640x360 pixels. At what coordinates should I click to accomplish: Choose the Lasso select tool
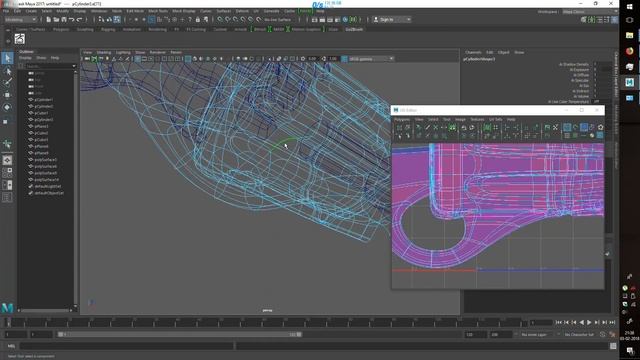click(x=7, y=71)
